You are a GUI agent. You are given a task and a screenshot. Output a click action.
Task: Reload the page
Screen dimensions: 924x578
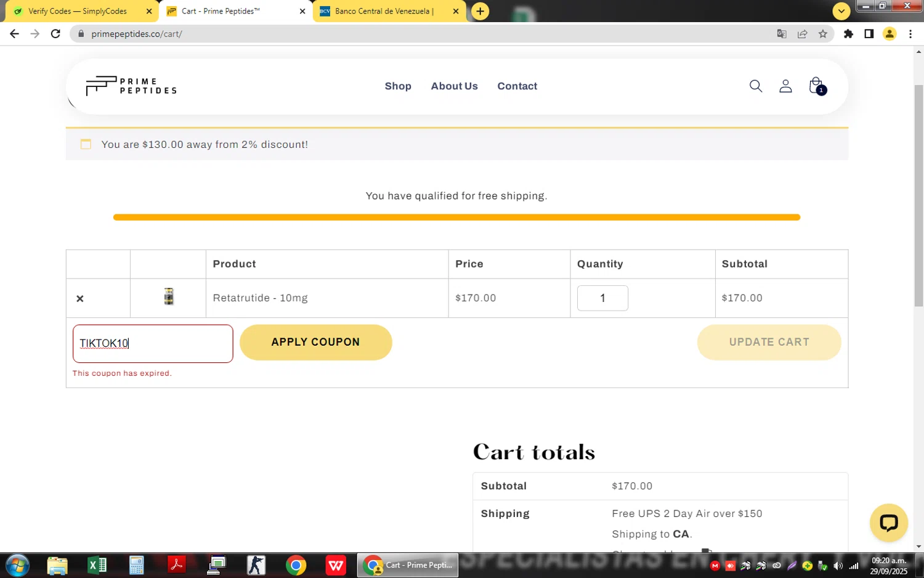(55, 34)
